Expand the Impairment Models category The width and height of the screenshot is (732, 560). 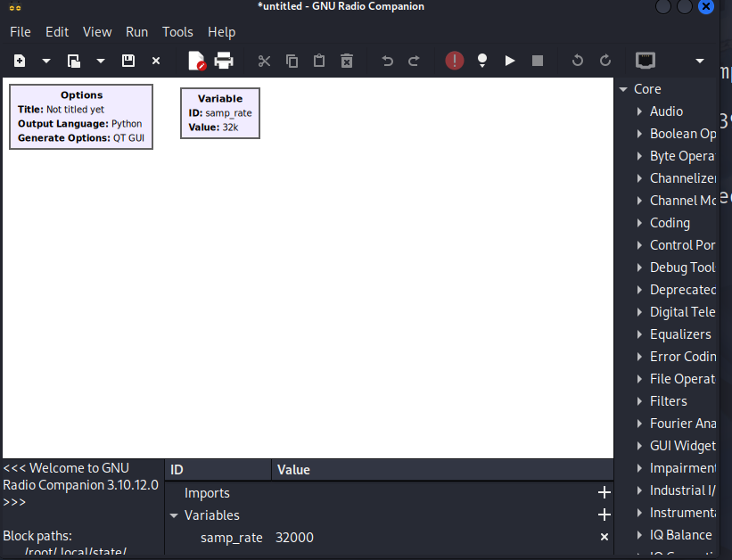[x=639, y=468]
